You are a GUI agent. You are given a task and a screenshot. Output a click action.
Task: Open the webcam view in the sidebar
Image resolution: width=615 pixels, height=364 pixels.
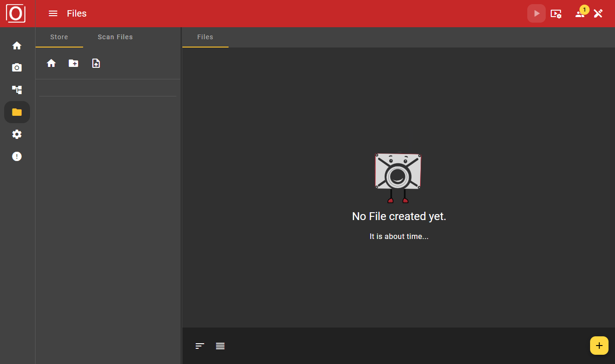point(17,67)
